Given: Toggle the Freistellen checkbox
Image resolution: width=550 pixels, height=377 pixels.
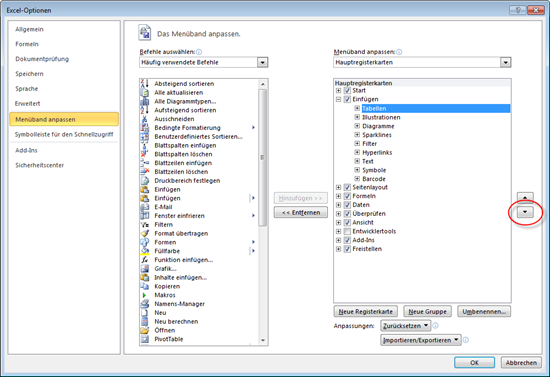Looking at the screenshot, I should click(347, 249).
